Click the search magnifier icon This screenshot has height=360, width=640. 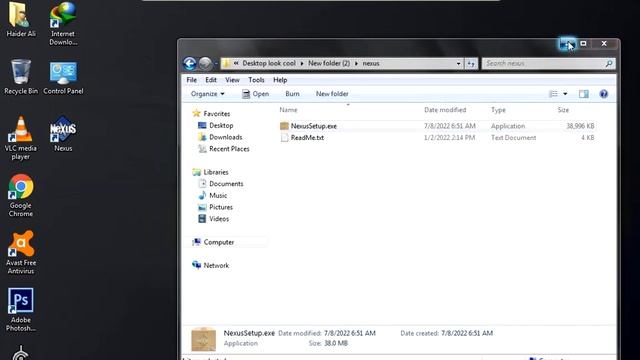point(609,63)
